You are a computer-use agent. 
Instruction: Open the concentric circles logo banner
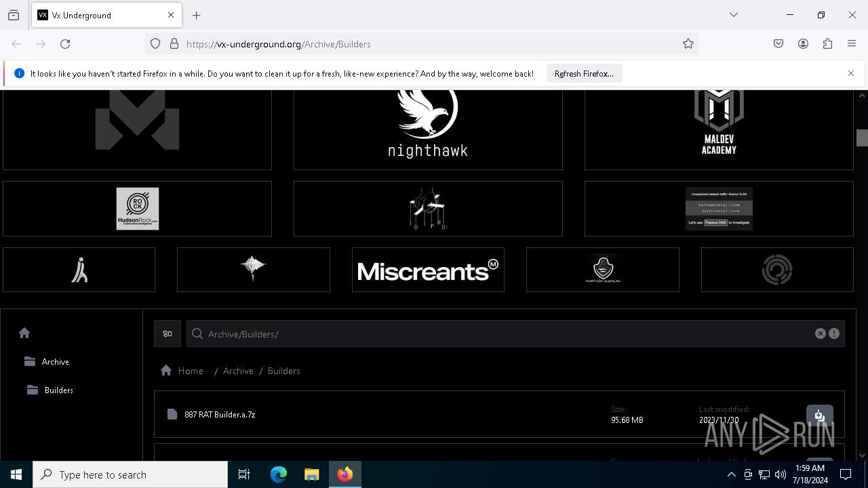point(777,270)
